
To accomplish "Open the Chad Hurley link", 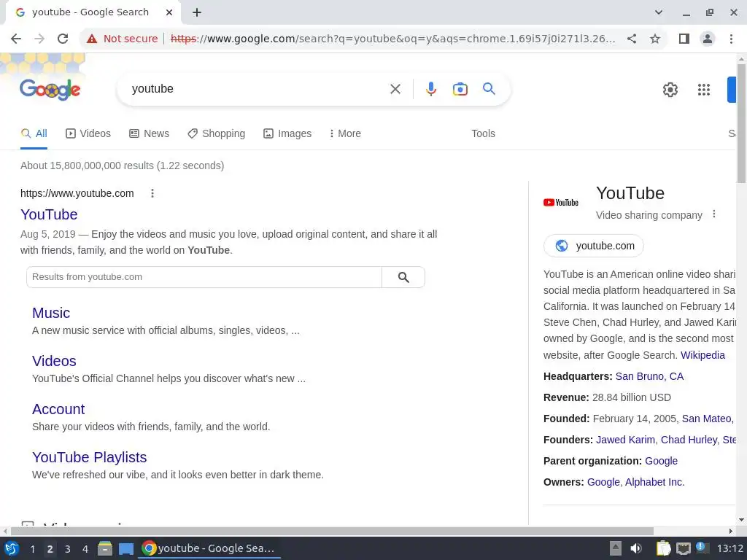I will coord(689,440).
